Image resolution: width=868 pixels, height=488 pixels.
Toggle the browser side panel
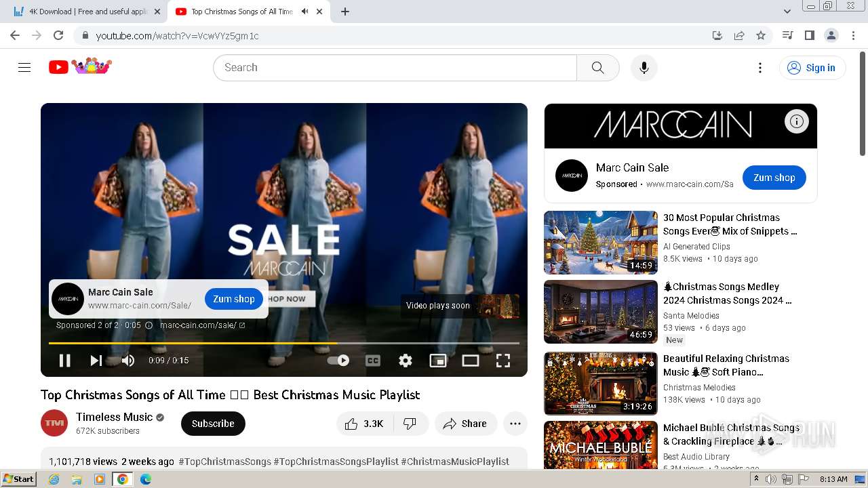tap(809, 35)
